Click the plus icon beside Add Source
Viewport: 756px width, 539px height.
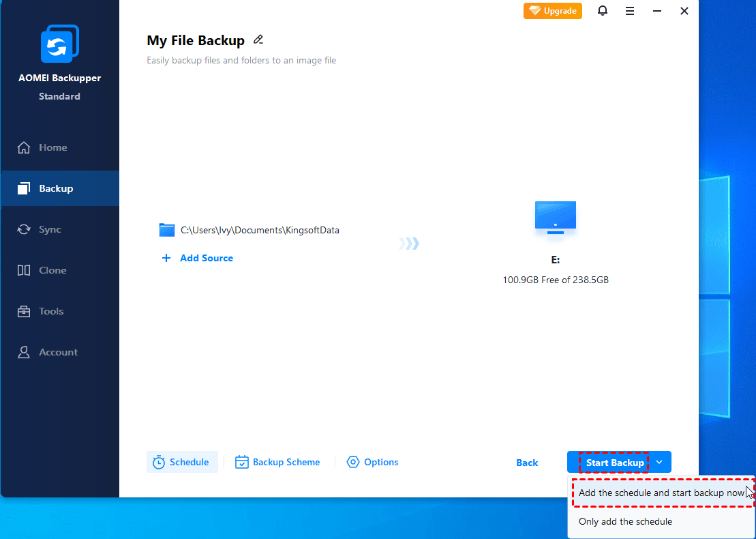click(x=166, y=258)
